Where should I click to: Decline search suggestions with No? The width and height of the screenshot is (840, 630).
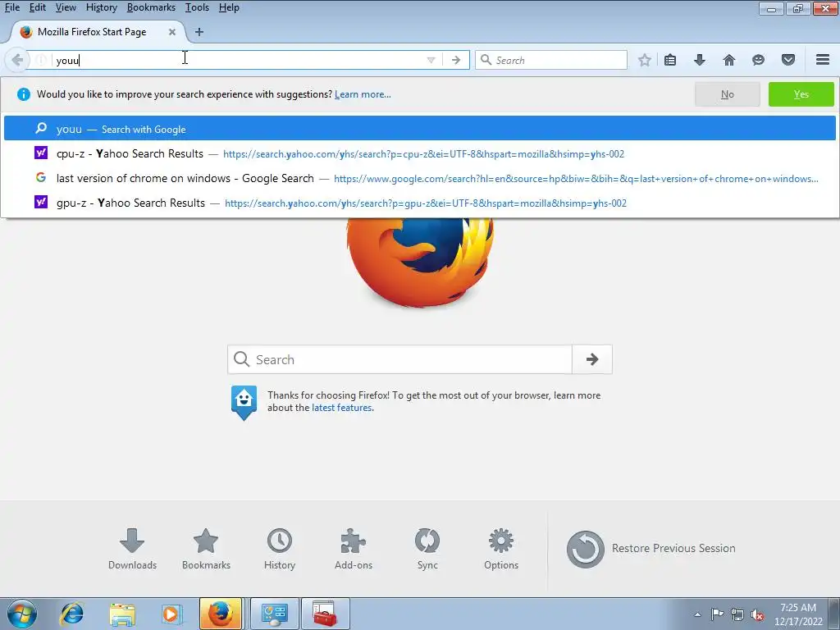tap(727, 94)
